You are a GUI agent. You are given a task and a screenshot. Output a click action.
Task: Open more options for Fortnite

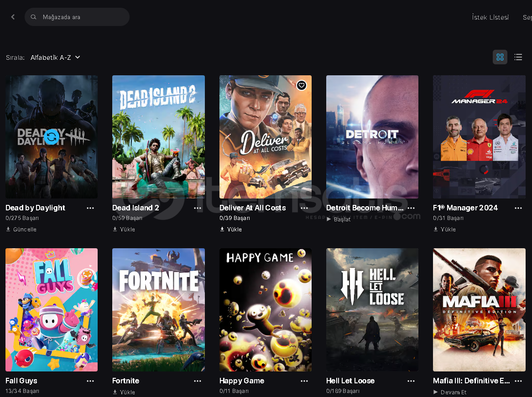click(x=198, y=381)
